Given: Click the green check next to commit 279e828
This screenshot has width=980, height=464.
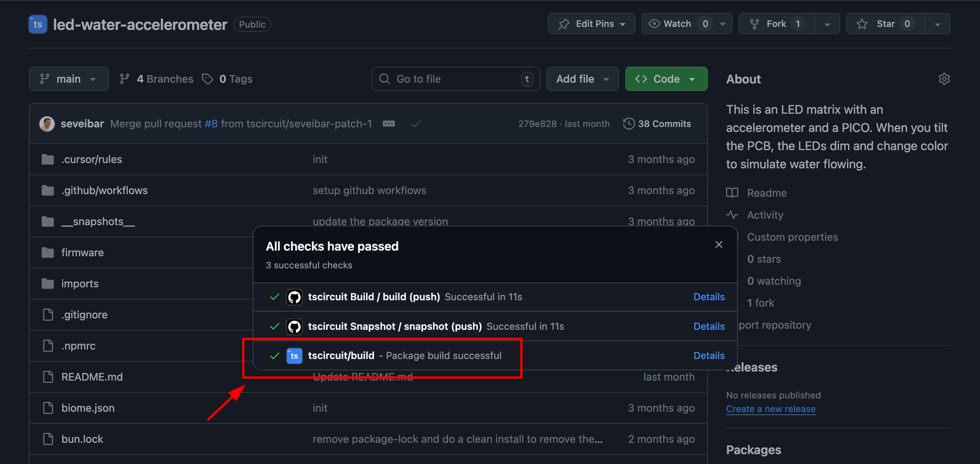Looking at the screenshot, I should pos(416,123).
